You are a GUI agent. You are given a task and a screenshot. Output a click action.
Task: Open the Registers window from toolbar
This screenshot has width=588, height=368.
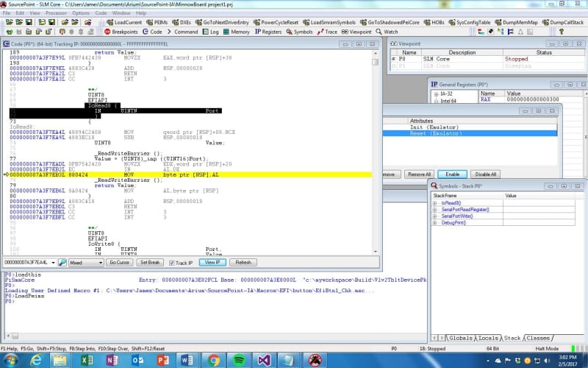coord(268,32)
